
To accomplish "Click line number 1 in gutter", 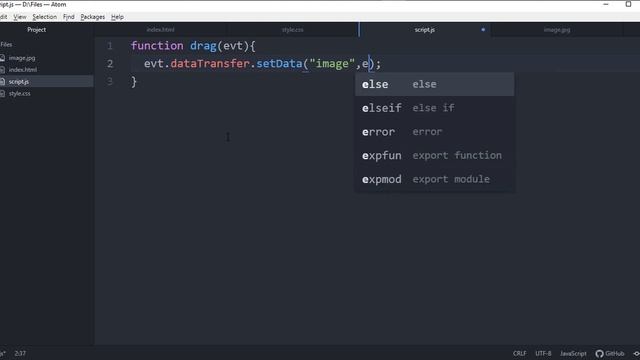I will (110, 46).
